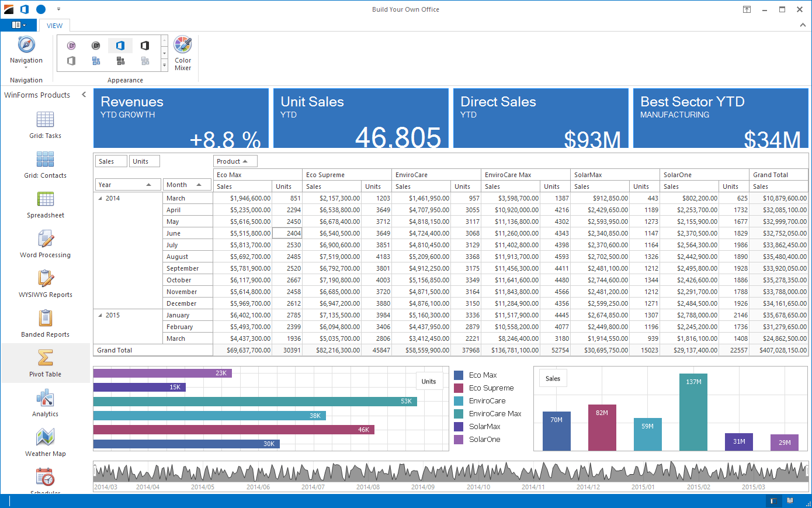
Task: Select the black Office skin icon
Action: click(145, 46)
